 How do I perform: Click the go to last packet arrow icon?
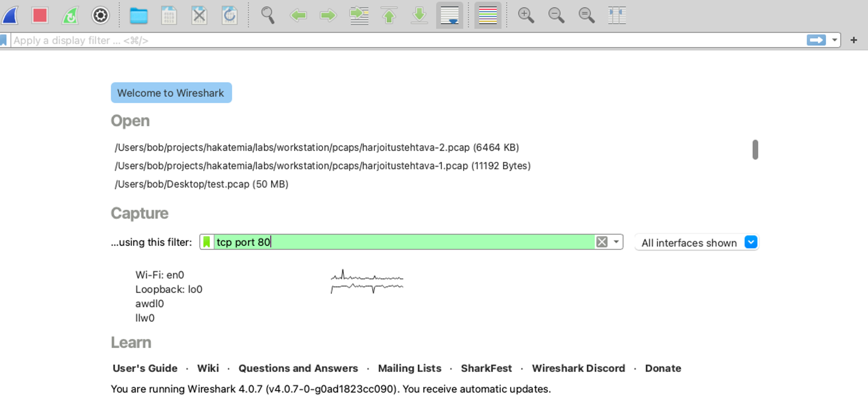(x=419, y=15)
